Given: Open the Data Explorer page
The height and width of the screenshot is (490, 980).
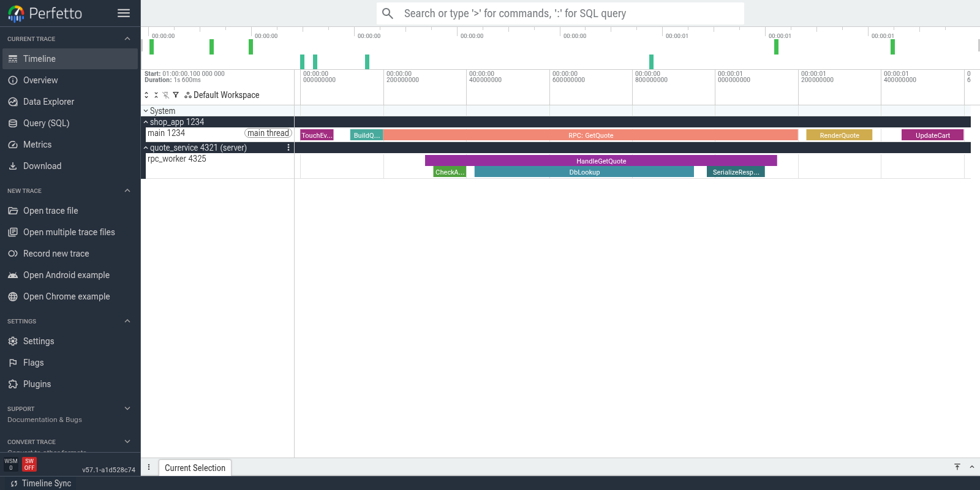Looking at the screenshot, I should pyautogui.click(x=70, y=102).
